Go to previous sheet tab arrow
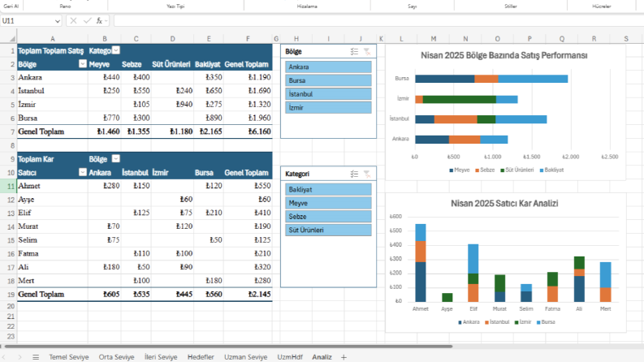 click(x=4, y=357)
